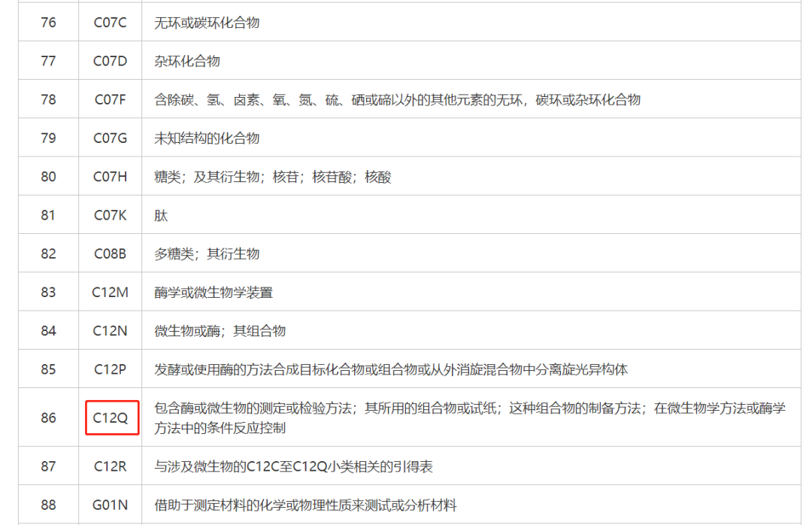Click the C12P classification code
This screenshot has height=525, width=812.
111,369
